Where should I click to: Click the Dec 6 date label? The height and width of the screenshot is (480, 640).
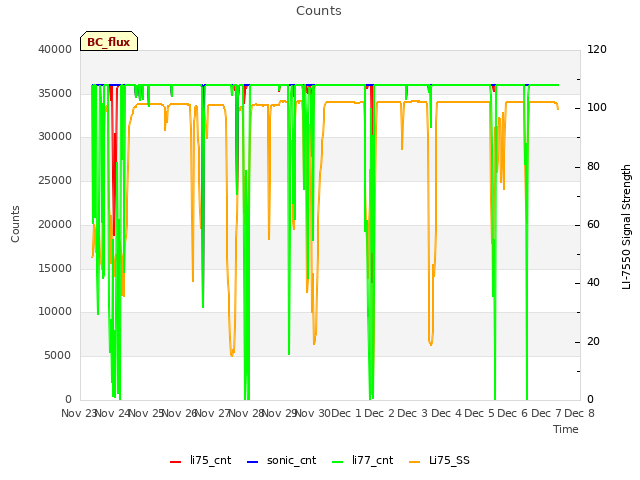(x=513, y=413)
